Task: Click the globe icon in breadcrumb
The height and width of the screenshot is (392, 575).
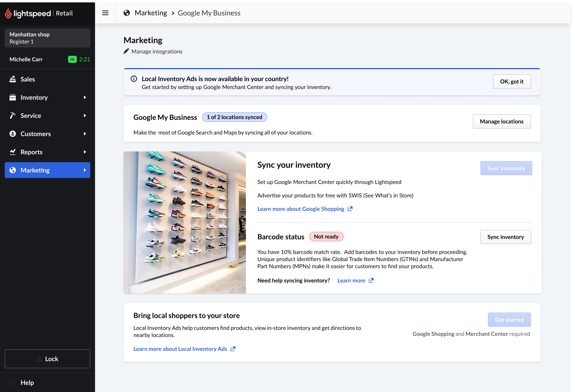Action: tap(127, 13)
